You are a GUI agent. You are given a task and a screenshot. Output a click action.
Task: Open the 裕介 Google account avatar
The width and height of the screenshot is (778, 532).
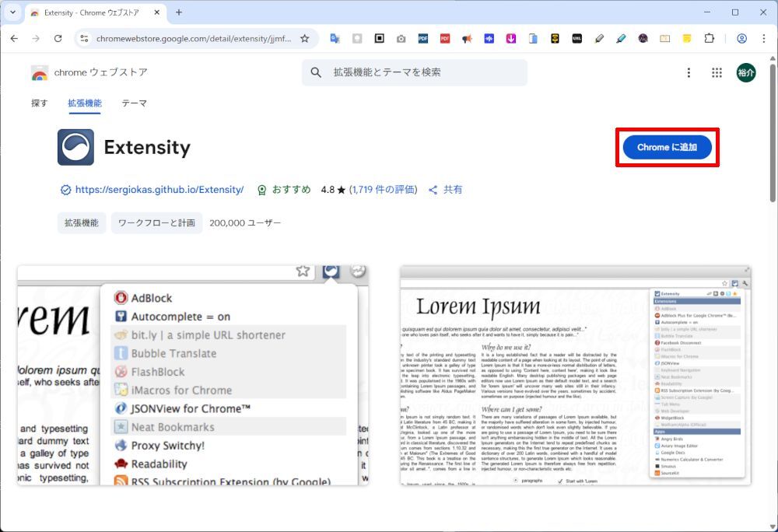[x=746, y=73]
